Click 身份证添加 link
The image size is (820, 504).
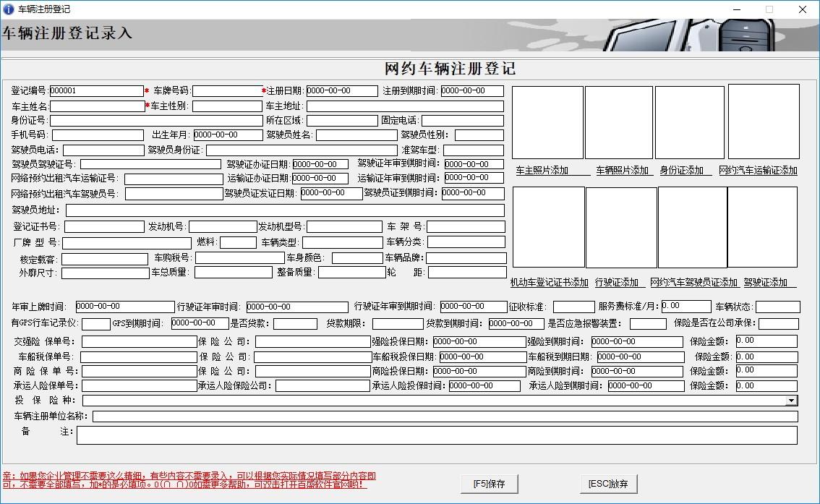[682, 171]
